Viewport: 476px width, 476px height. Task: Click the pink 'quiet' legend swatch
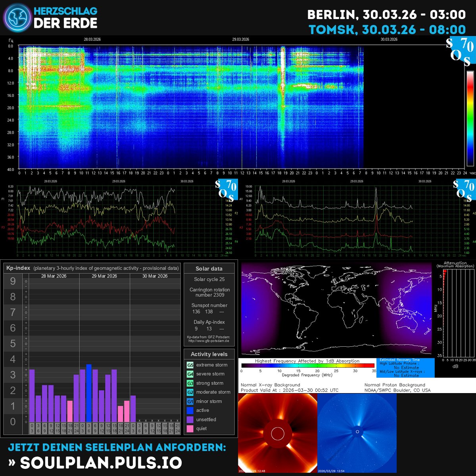(x=190, y=429)
